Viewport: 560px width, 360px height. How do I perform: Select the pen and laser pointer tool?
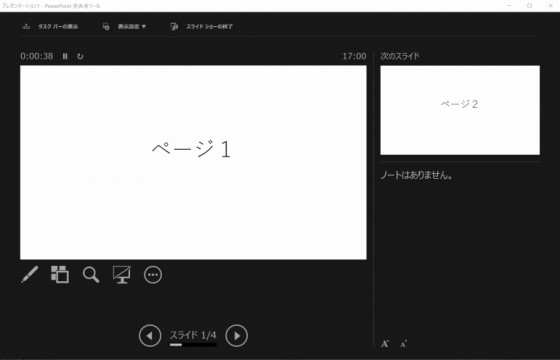30,274
